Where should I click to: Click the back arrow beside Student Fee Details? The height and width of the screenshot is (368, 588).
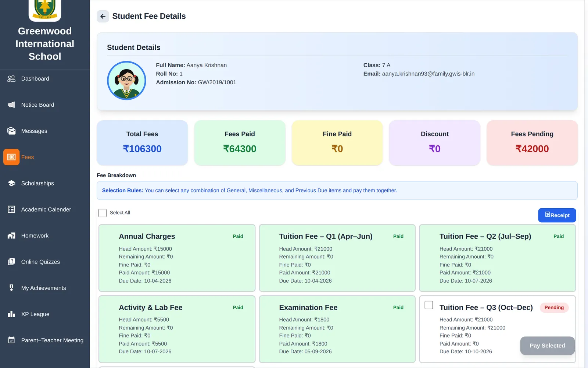pos(103,16)
